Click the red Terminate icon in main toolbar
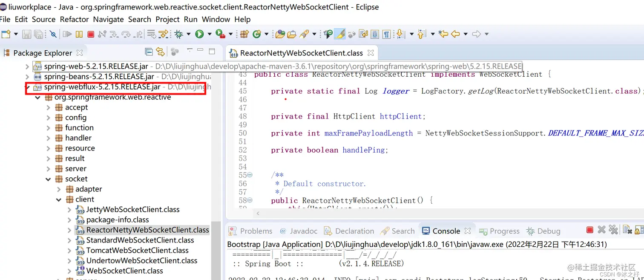The width and height of the screenshot is (644, 280). [x=91, y=34]
